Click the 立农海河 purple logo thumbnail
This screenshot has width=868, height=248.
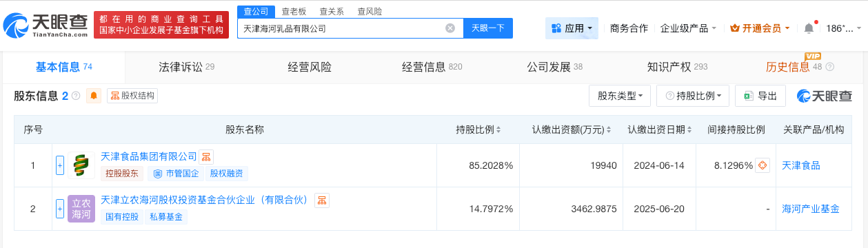81,209
